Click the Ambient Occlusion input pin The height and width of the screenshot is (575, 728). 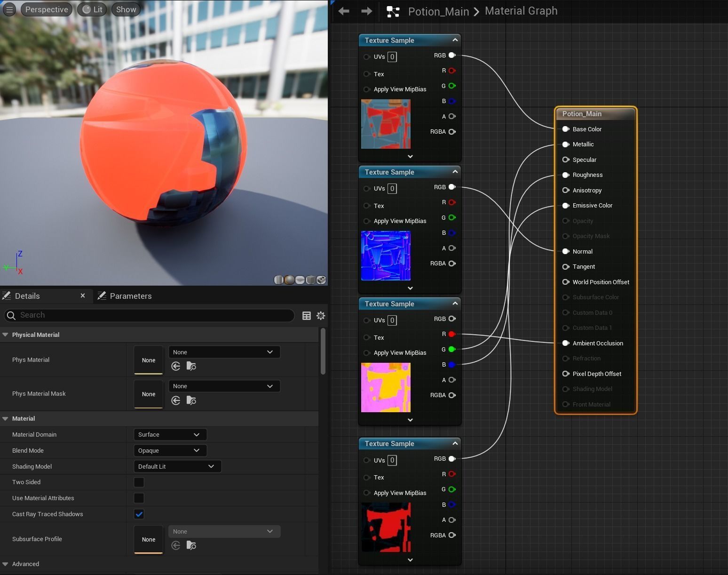pyautogui.click(x=566, y=343)
